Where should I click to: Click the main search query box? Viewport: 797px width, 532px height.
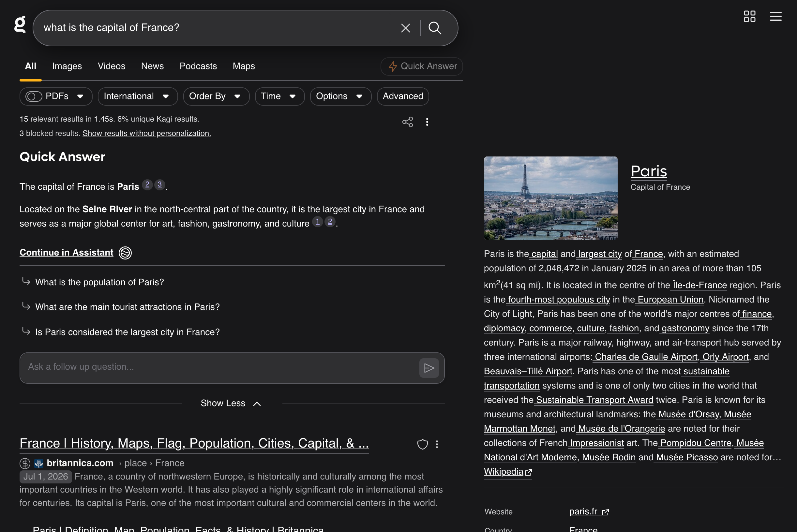click(x=217, y=28)
